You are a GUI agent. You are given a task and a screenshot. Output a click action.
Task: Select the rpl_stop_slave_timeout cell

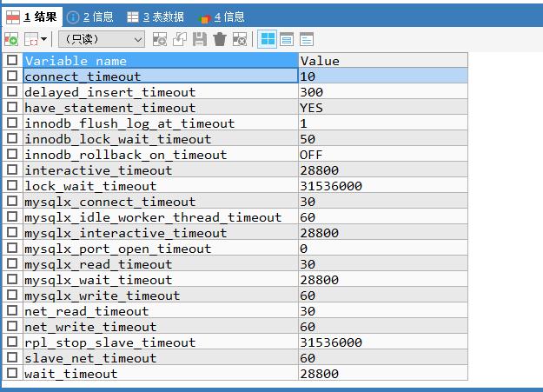(161, 342)
